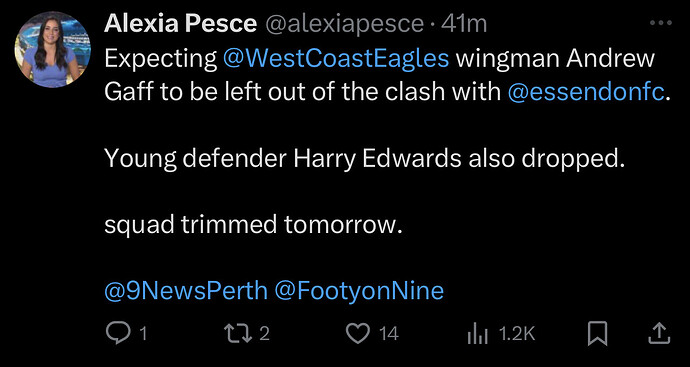This screenshot has width=690, height=367.
Task: Click the reply speech bubble icon
Action: click(119, 334)
